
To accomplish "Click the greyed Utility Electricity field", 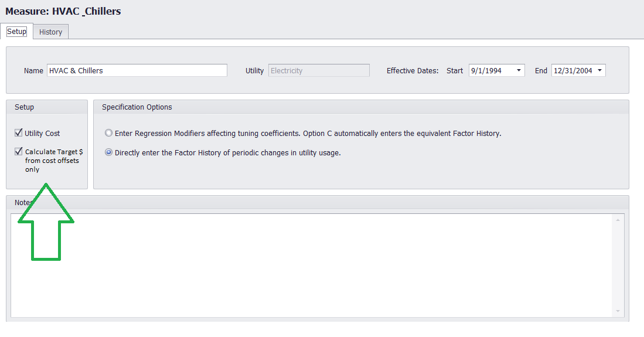I will click(319, 70).
